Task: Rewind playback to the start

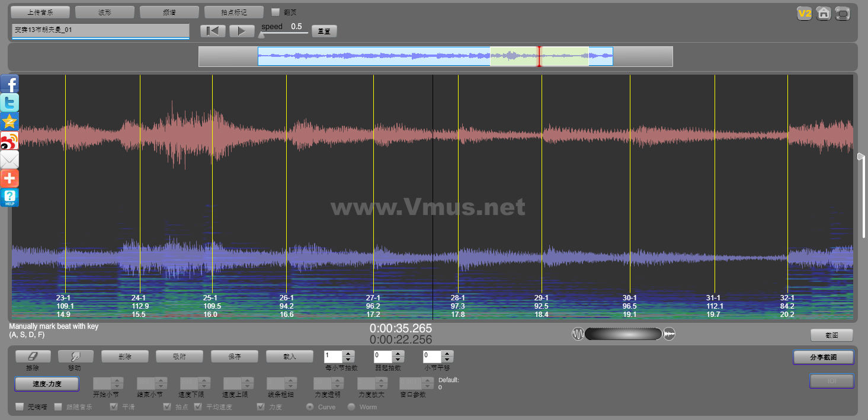Action: [x=213, y=31]
